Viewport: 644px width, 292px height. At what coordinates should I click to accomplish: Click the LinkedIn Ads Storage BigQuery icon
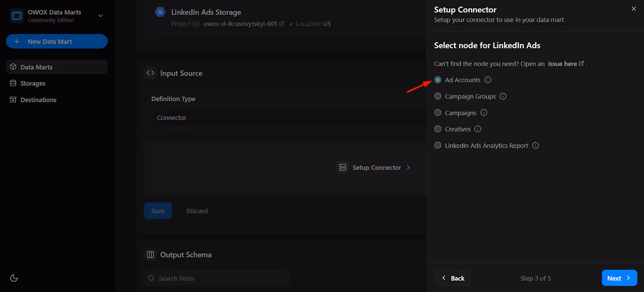pos(160,12)
